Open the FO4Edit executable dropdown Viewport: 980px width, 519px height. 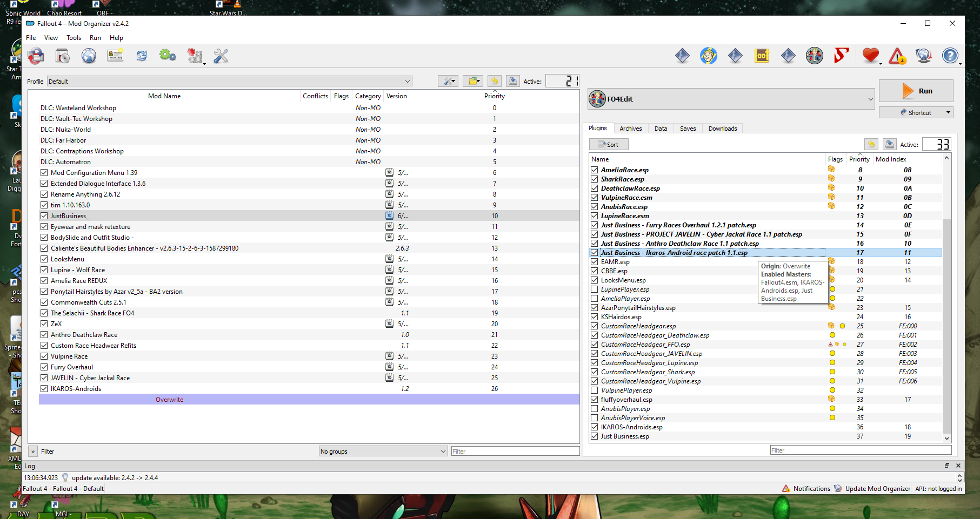(x=731, y=99)
